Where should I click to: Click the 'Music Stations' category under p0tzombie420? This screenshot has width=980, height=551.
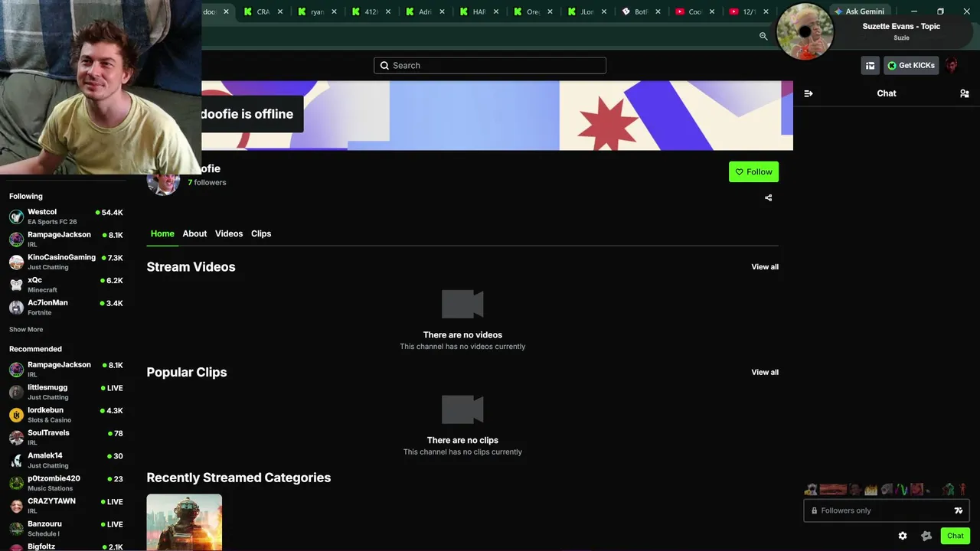(x=50, y=488)
